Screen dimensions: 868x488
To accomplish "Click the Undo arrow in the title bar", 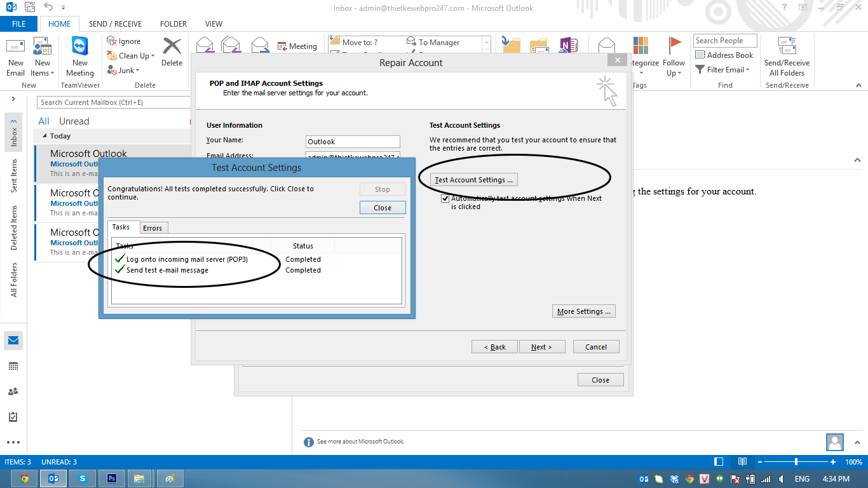I will [48, 8].
